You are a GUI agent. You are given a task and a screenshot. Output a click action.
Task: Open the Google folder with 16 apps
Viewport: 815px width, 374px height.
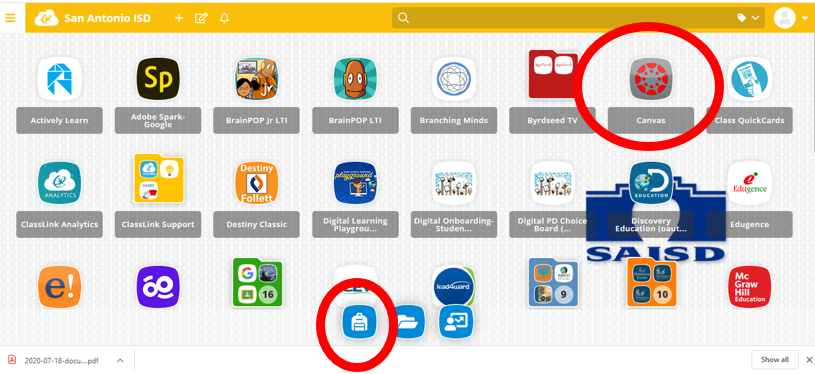pos(257,283)
